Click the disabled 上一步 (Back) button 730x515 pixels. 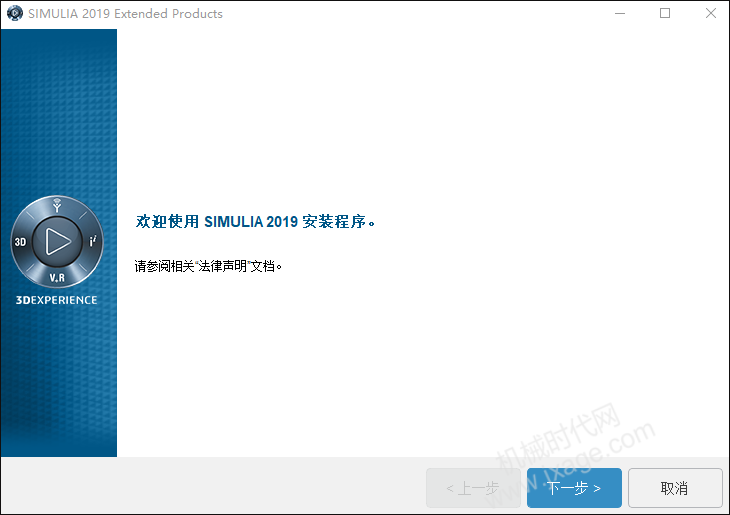pos(473,488)
